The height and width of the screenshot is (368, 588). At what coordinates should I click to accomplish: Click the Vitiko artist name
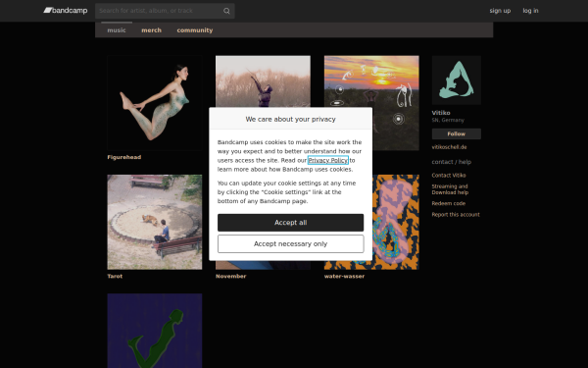441,113
